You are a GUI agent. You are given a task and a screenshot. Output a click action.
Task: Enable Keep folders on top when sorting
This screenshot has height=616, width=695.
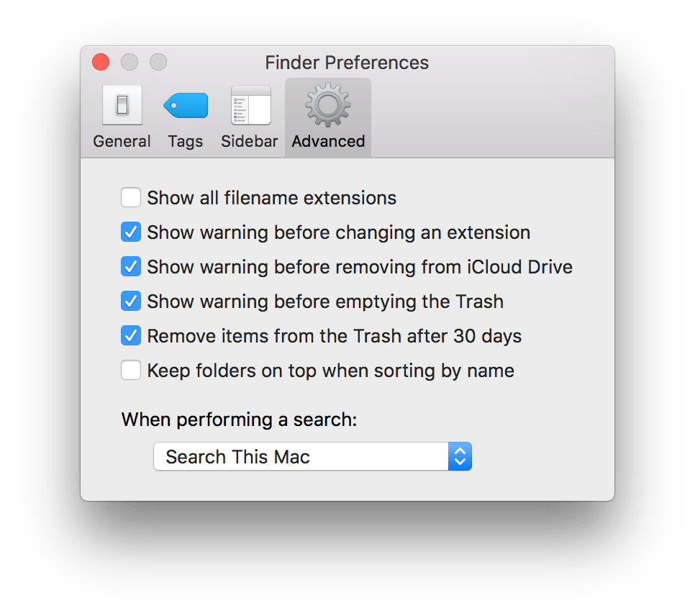[x=131, y=370]
